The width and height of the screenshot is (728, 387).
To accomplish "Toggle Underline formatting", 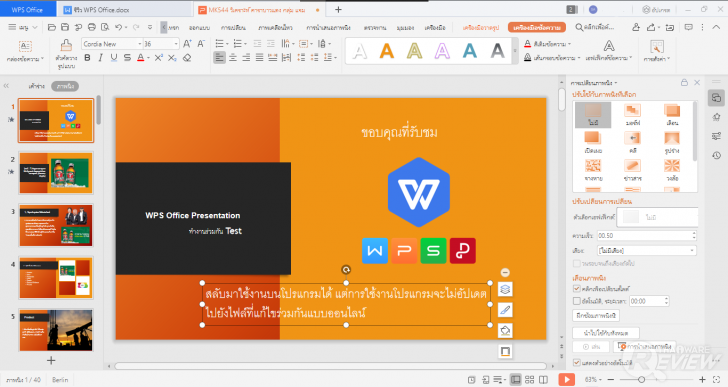I will [x=114, y=58].
